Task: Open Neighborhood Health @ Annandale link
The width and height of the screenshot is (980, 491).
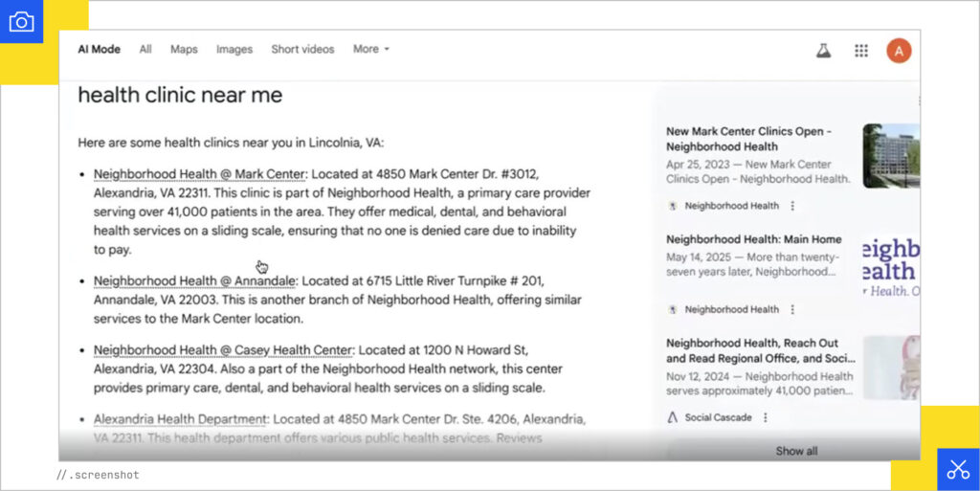Action: tap(194, 281)
